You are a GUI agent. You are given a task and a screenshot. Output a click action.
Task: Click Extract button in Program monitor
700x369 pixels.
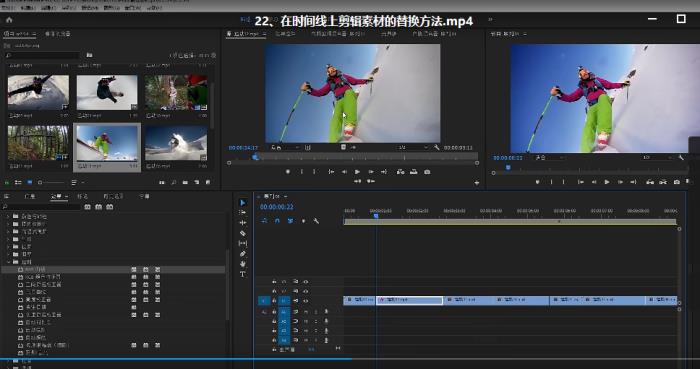(x=663, y=182)
